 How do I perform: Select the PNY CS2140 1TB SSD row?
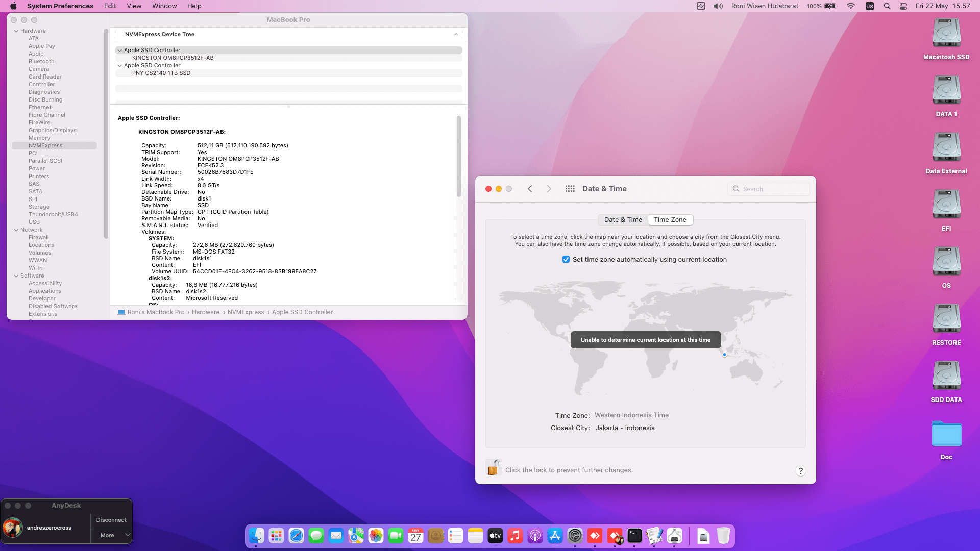[289, 73]
